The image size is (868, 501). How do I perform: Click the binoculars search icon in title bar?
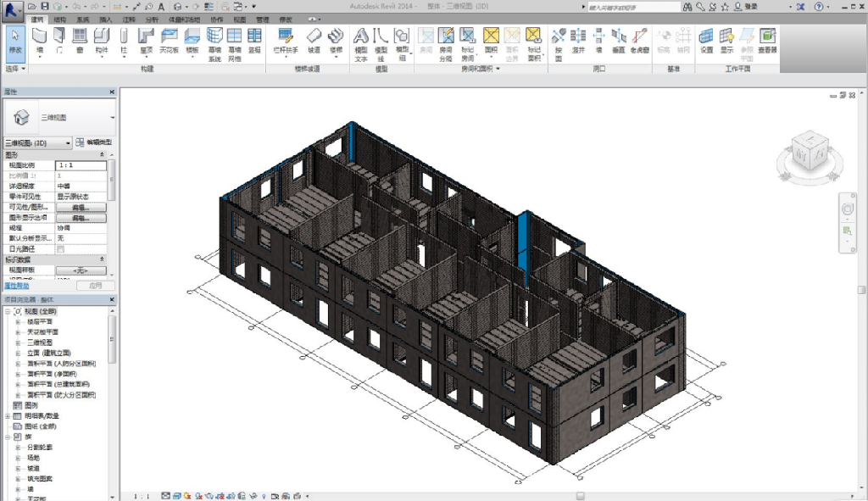point(687,7)
